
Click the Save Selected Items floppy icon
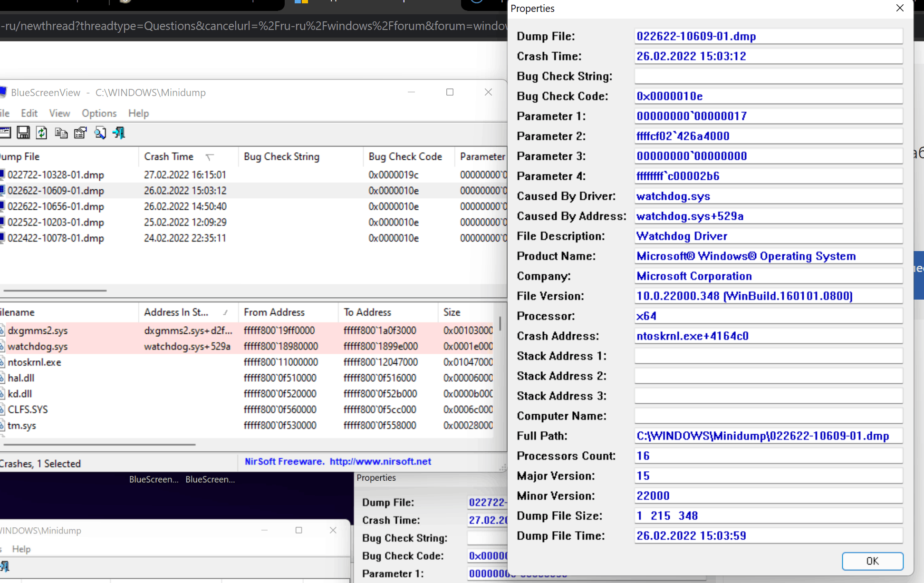point(23,133)
